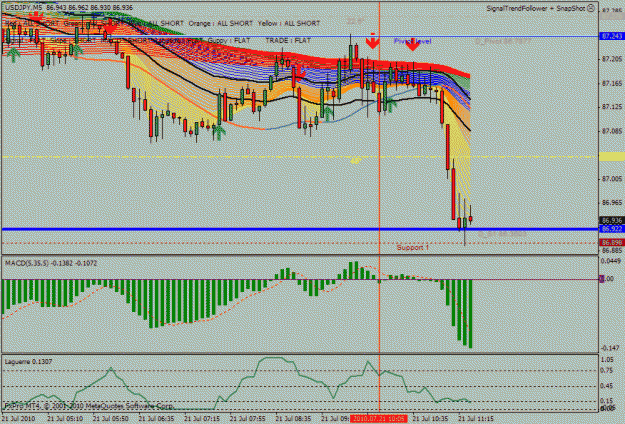The image size is (625, 424).
Task: Click the thick blue horizontal support line
Action: pyautogui.click(x=300, y=229)
